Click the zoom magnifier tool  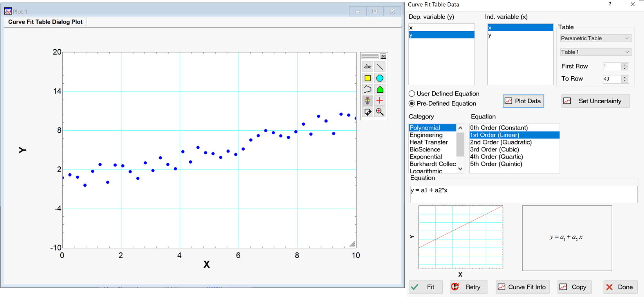click(380, 112)
